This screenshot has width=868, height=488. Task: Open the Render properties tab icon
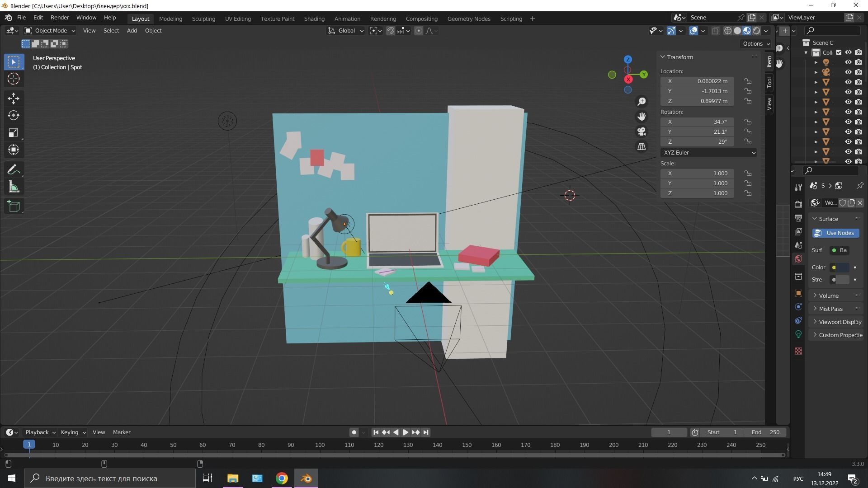coord(798,204)
